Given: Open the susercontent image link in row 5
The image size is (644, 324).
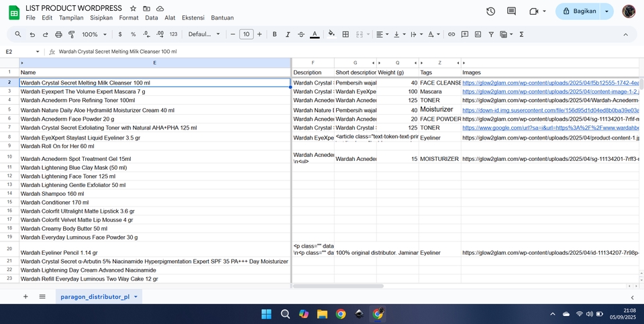Looking at the screenshot, I should coord(550,110).
